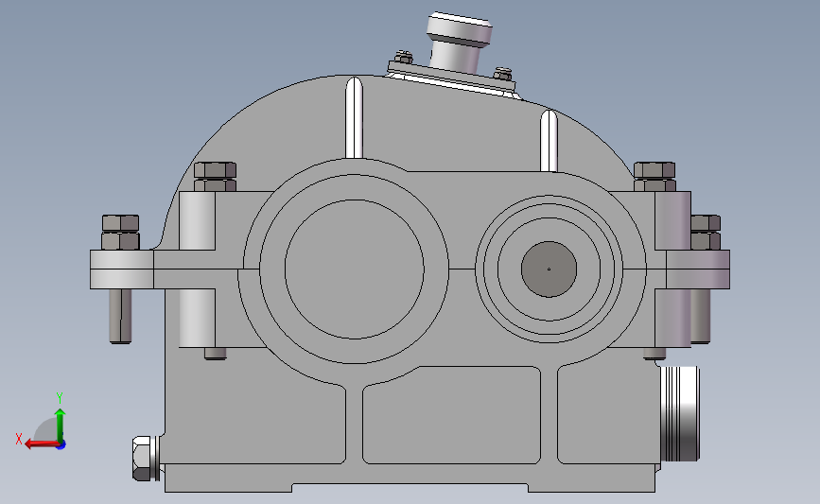Image resolution: width=820 pixels, height=504 pixels.
Task: Select the large left bearing end cap face
Action: 354,269
